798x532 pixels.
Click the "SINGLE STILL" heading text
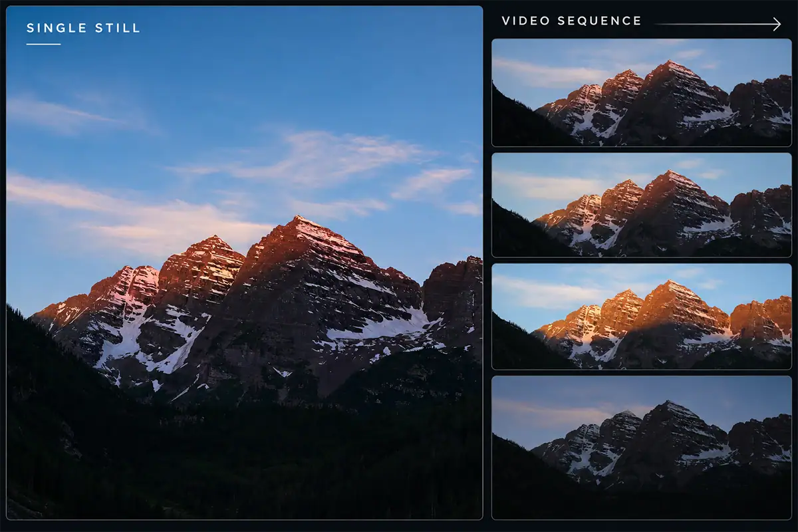[x=84, y=28]
